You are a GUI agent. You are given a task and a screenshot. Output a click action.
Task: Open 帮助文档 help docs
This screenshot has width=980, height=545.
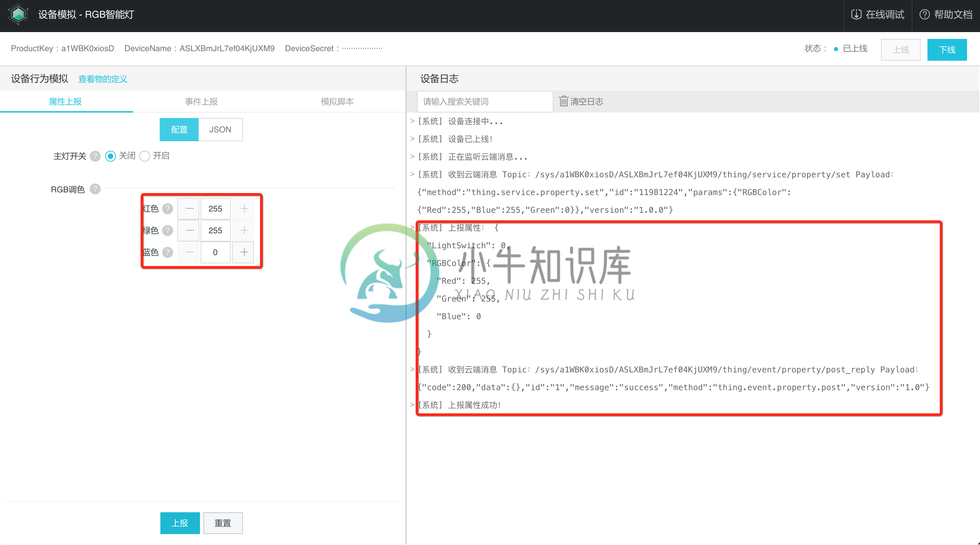[946, 15]
